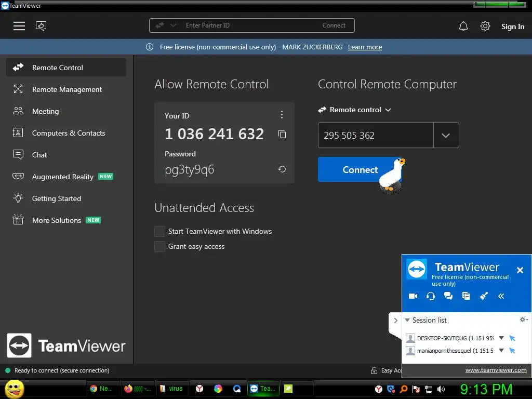Image resolution: width=532 pixels, height=399 pixels.
Task: Switch to TeamViewer taskbar item
Action: [x=263, y=389]
